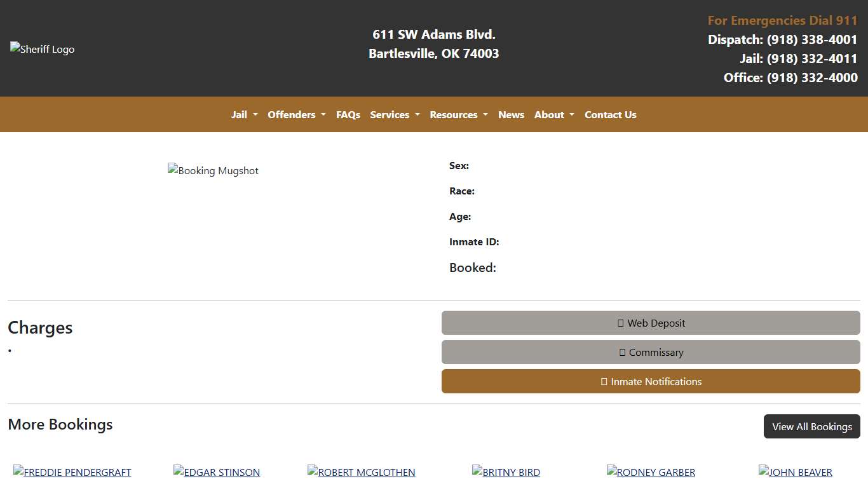Click the Booking Mugshot image placeholder
The width and height of the screenshot is (868, 488).
pos(213,170)
